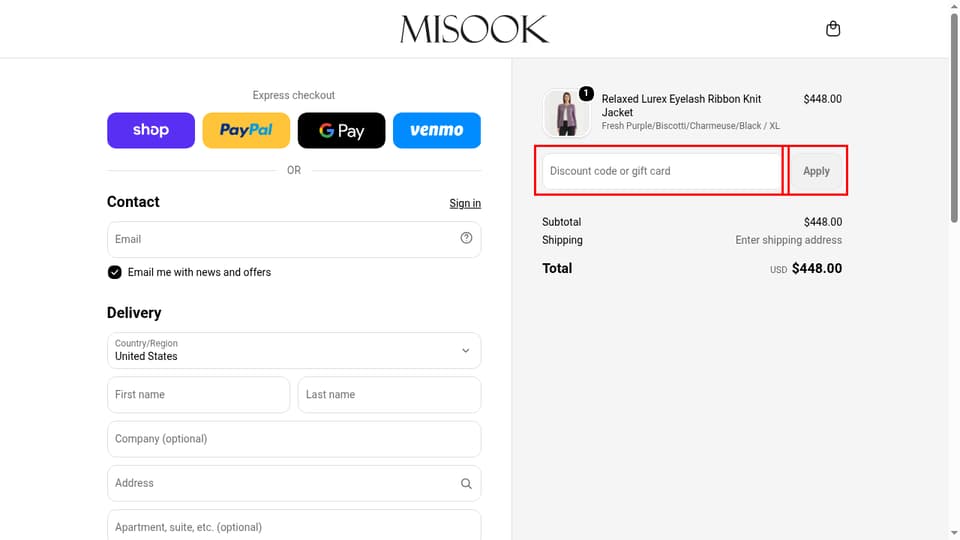Viewport: 960px width, 540px height.
Task: Open the Sign in link
Action: pos(465,203)
